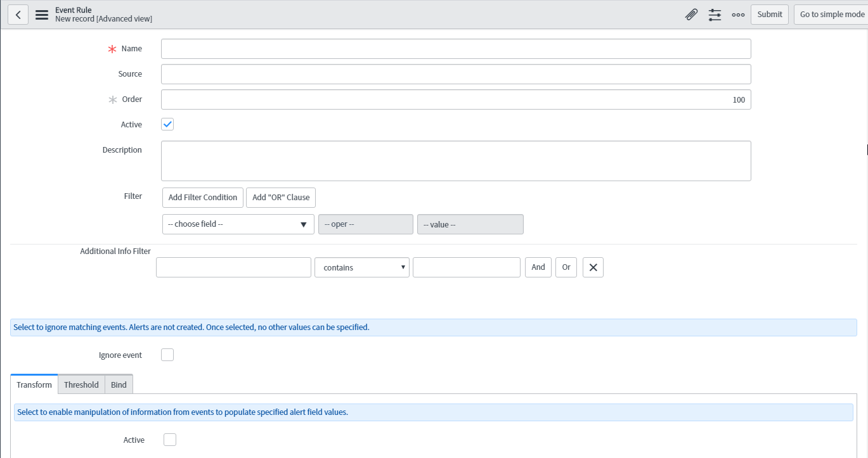Screen dimensions: 868x458
Task: Switch to the Bind tab
Action: [119, 385]
